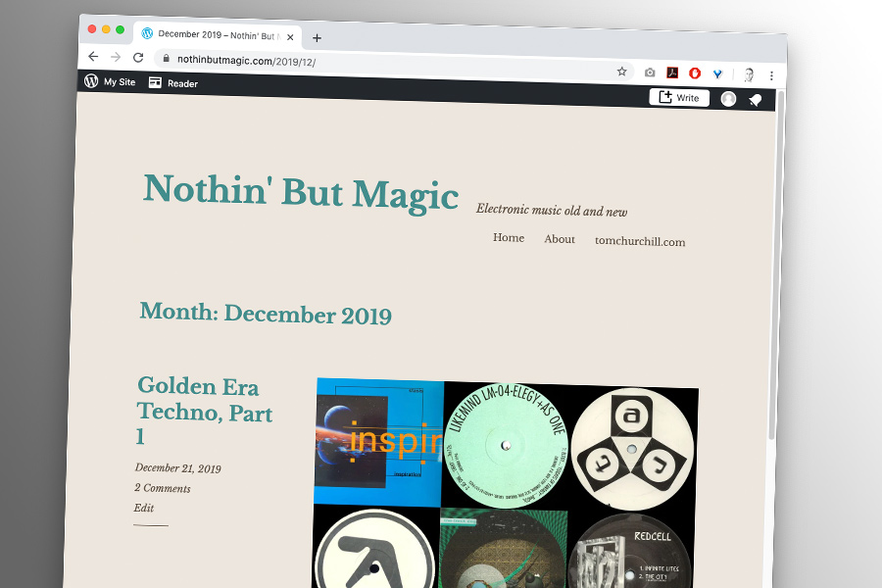
Task: Reload the page with refresh icon
Action: click(x=138, y=58)
